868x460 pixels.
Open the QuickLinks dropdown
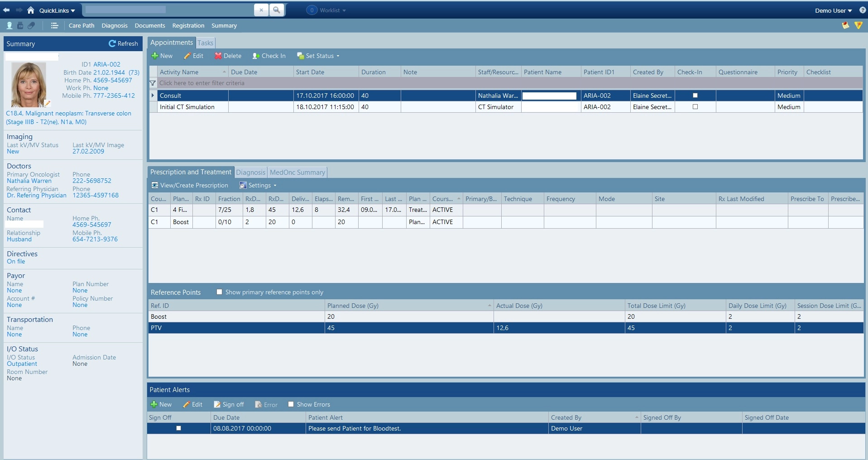point(57,10)
